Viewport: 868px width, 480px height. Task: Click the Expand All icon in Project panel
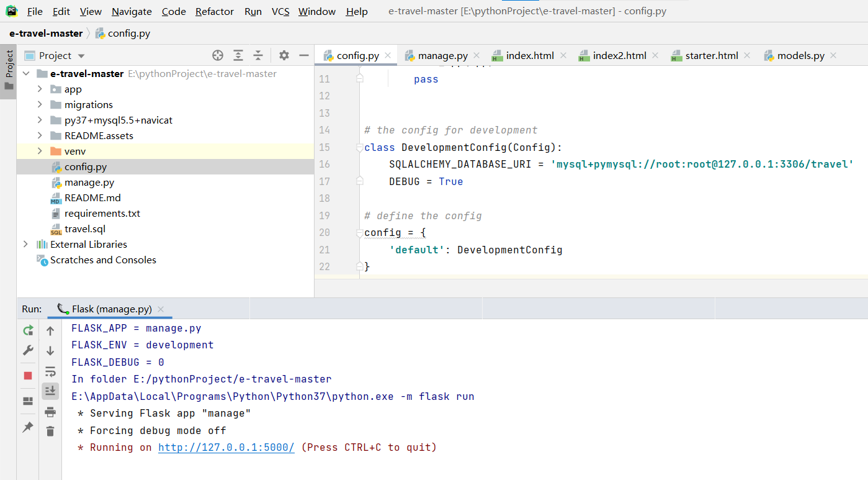[238, 55]
